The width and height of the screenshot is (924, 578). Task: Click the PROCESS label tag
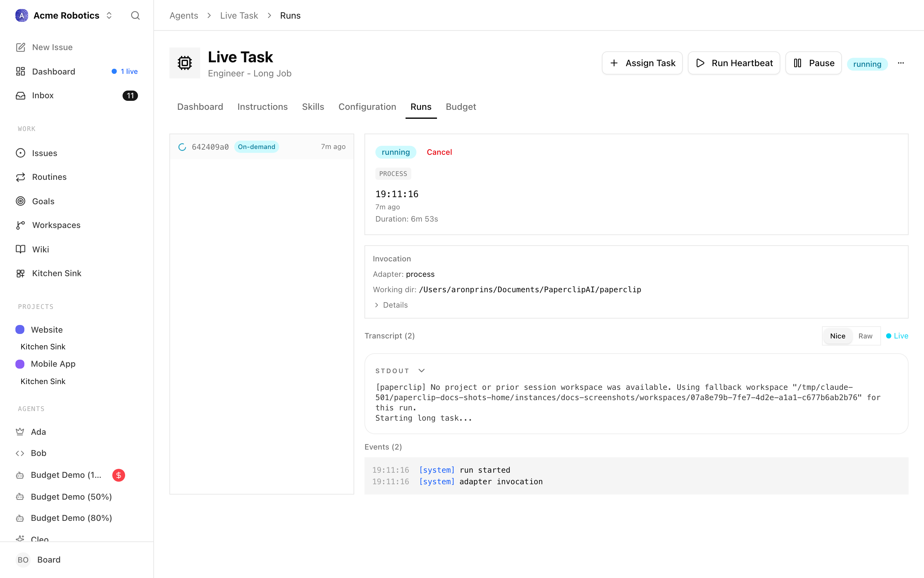pos(393,173)
